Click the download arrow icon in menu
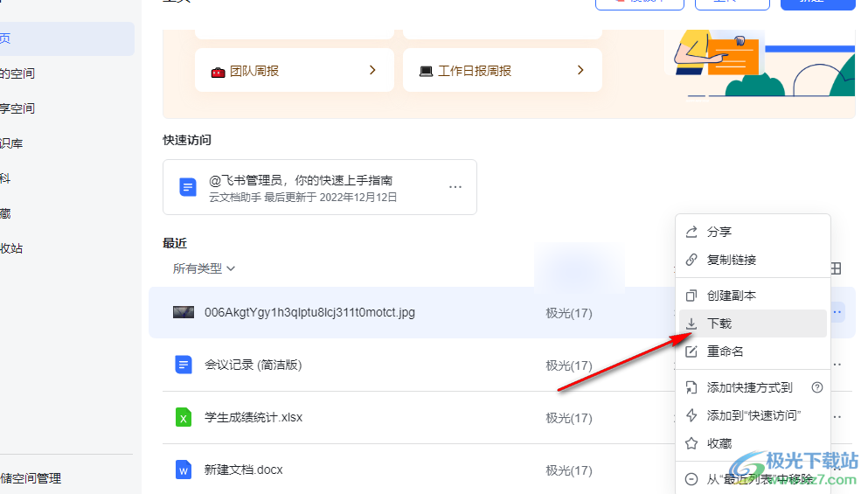Viewport: 868px width, 494px height. (x=691, y=324)
